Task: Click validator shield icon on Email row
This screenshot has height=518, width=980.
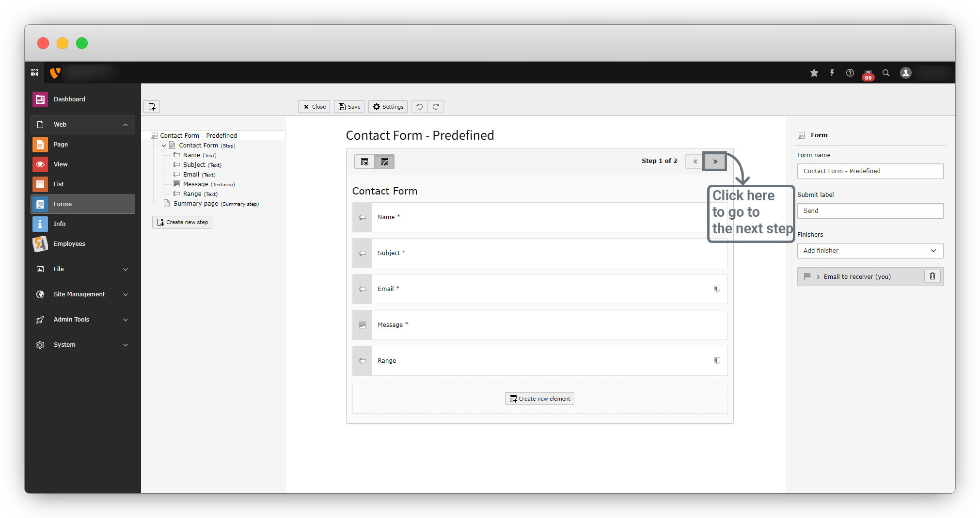Action: 717,289
